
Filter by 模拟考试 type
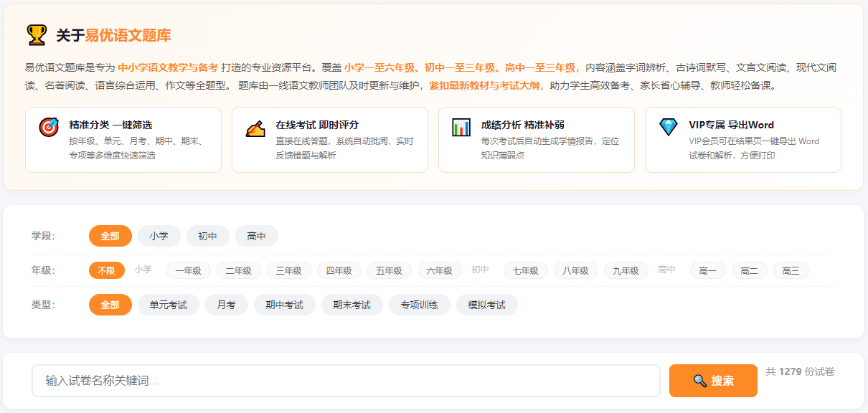(x=487, y=305)
